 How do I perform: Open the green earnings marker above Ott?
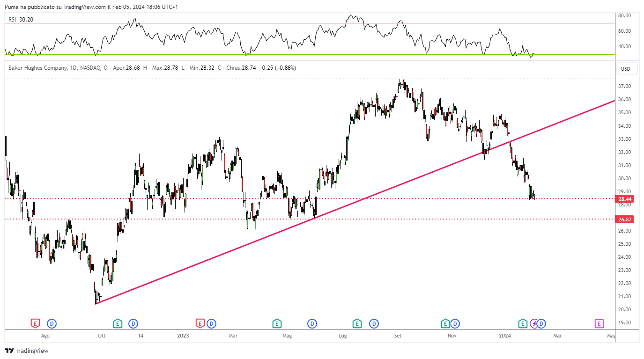tap(118, 323)
